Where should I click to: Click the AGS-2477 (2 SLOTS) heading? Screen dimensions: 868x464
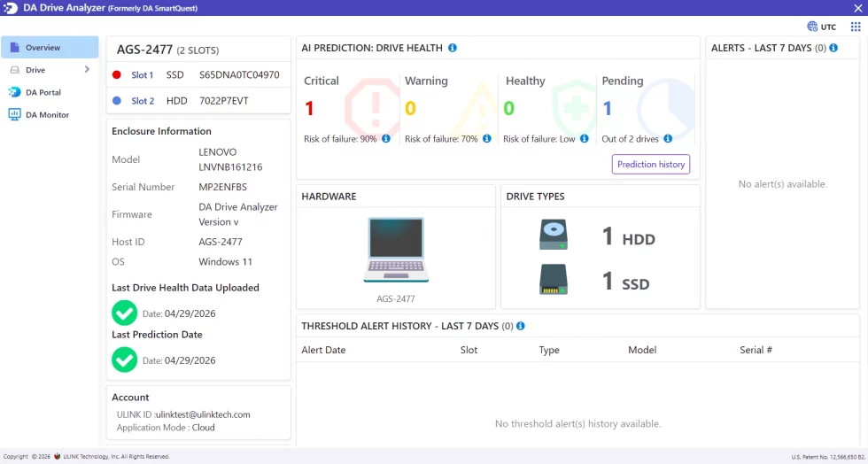pos(167,50)
